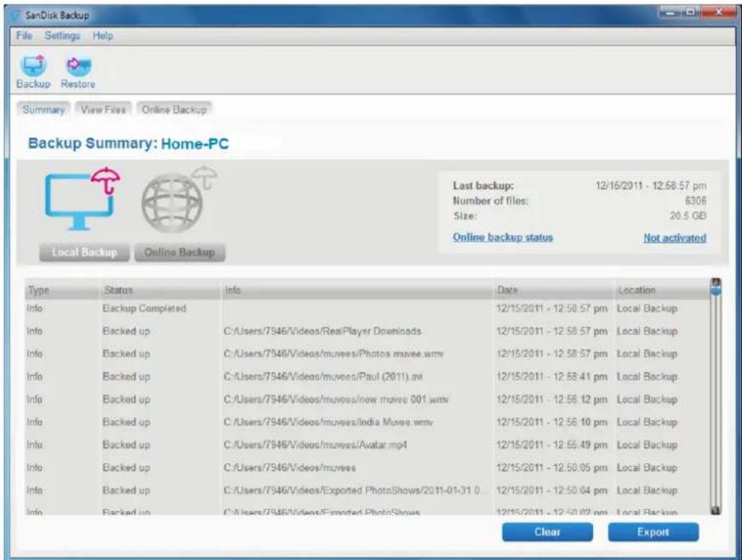Click the grey Online Backup button
The width and height of the screenshot is (742, 560).
pos(180,252)
